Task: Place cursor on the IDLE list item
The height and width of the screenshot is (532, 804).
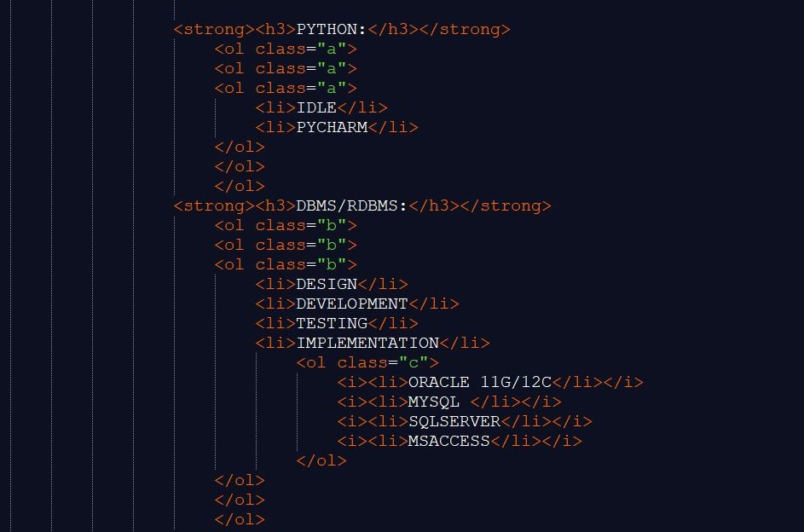Action: point(316,108)
